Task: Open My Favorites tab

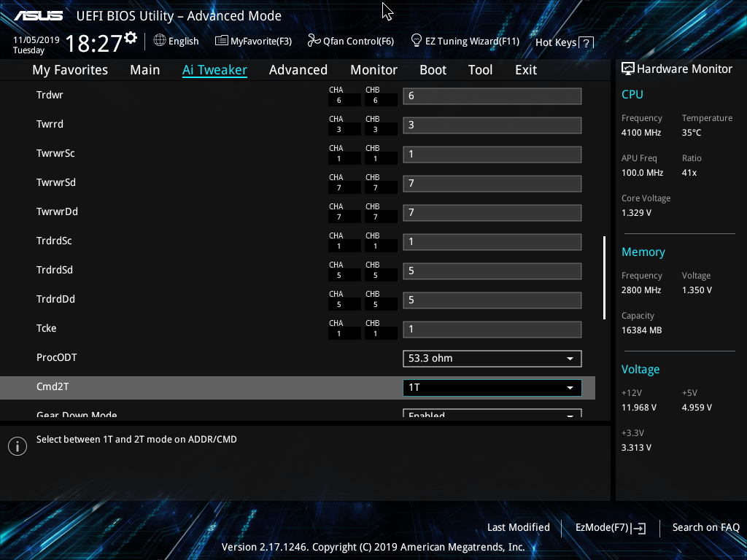Action: point(70,70)
